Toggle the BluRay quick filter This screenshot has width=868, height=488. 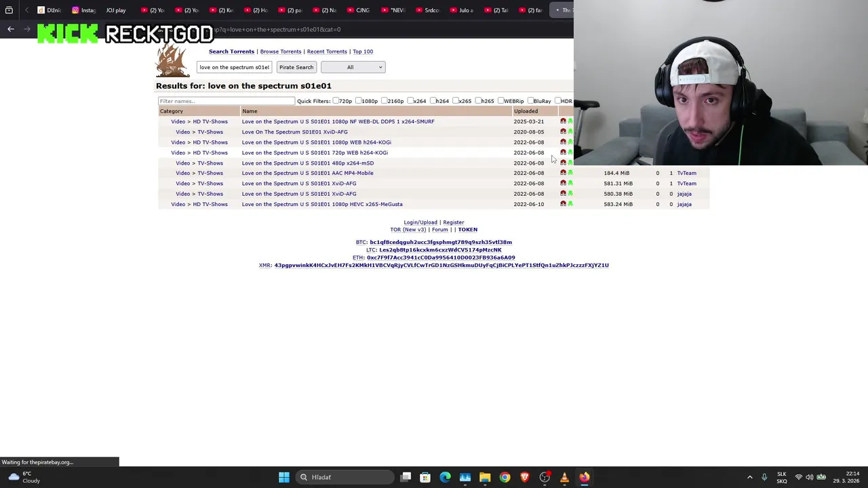pos(530,101)
